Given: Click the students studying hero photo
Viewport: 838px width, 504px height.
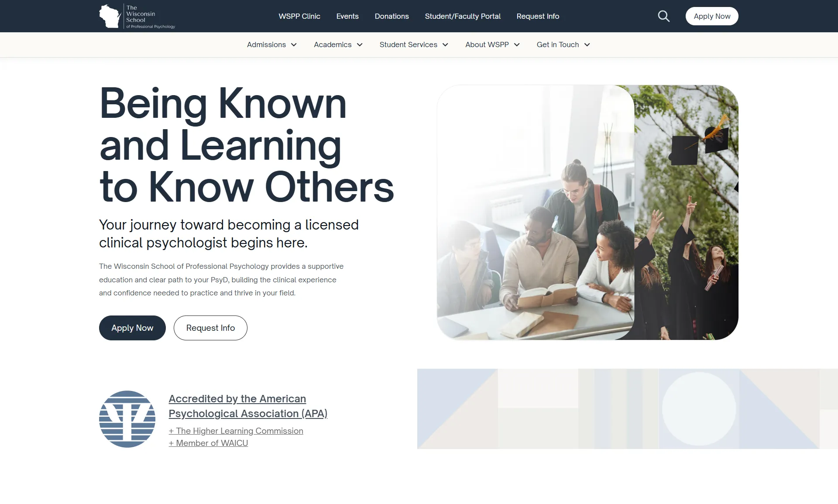Looking at the screenshot, I should [536, 213].
